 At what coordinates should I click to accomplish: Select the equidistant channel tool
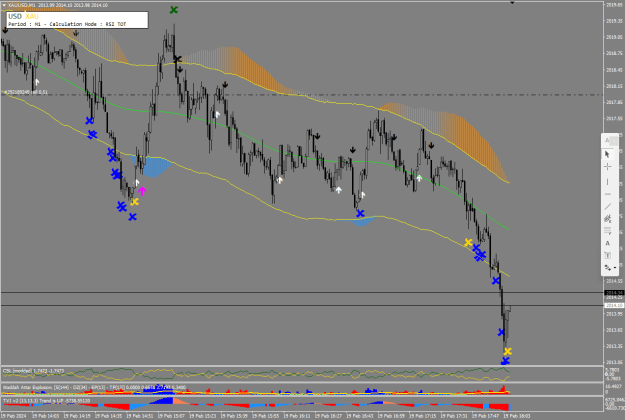point(607,219)
